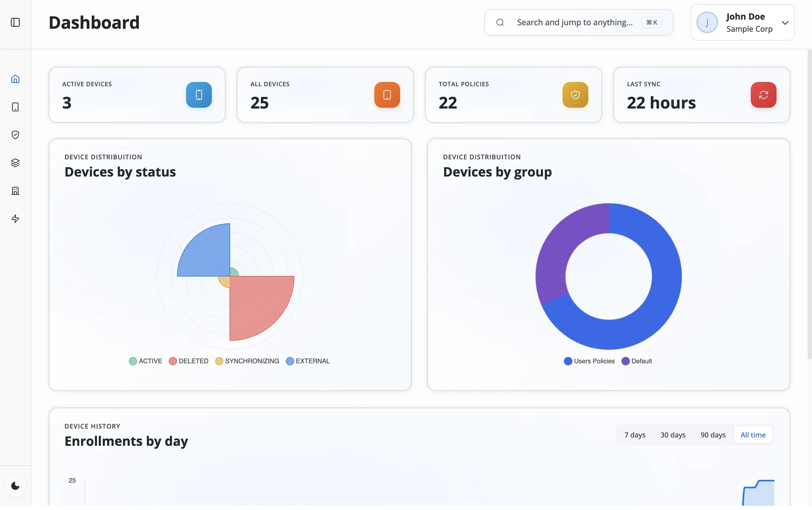Open the Home sidebar icon
This screenshot has height=510, width=812.
pos(15,79)
